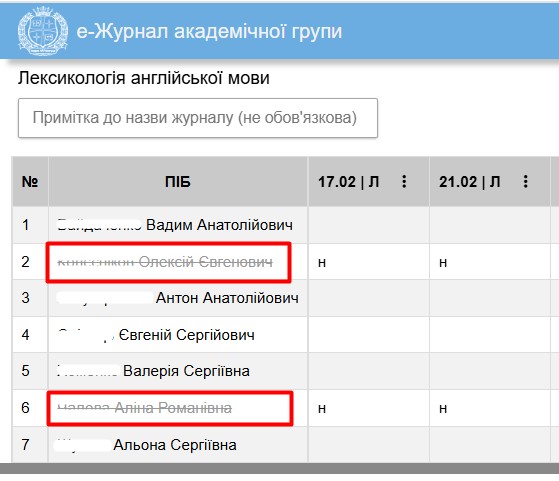This screenshot has width=559, height=481.
Task: Click the 17.02 cell for Вадим Анатолійович
Action: [369, 225]
